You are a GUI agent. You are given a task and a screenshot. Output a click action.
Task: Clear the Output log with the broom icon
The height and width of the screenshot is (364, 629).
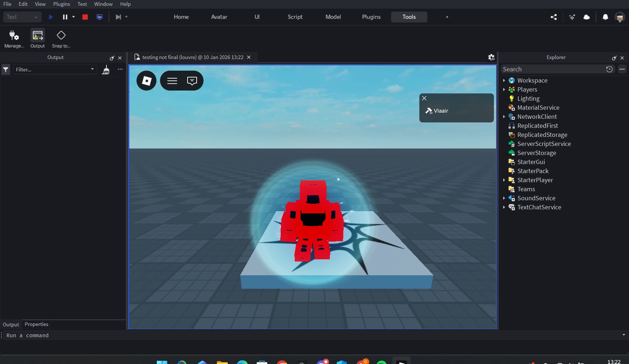(105, 70)
